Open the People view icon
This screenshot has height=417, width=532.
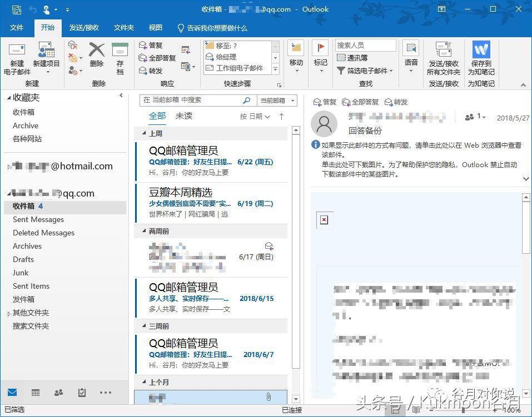click(58, 393)
